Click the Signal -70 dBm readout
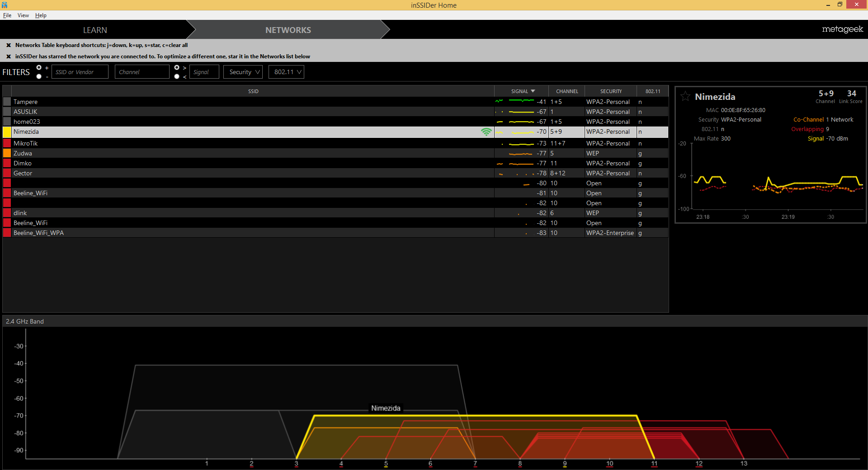This screenshot has height=470, width=868. click(828, 139)
